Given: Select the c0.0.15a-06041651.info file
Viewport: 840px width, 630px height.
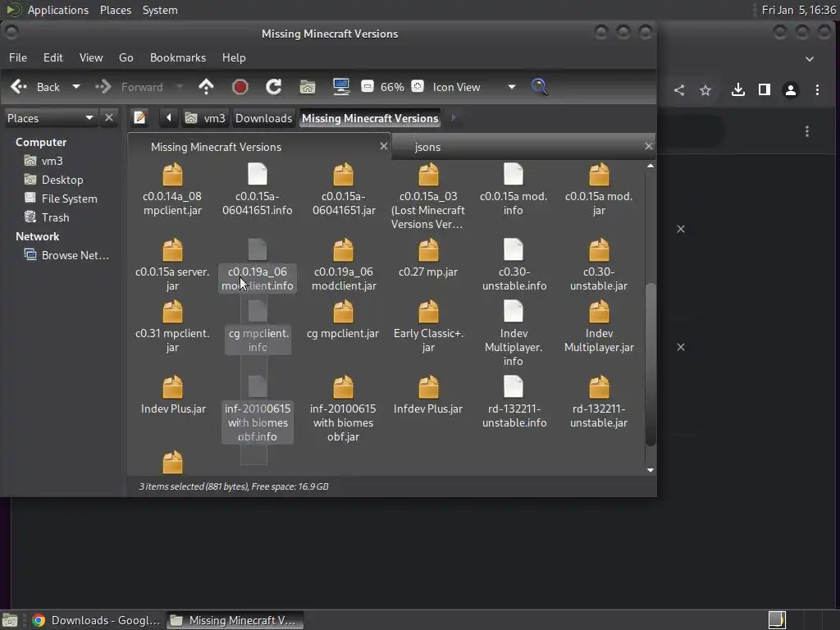Looking at the screenshot, I should pyautogui.click(x=257, y=189).
